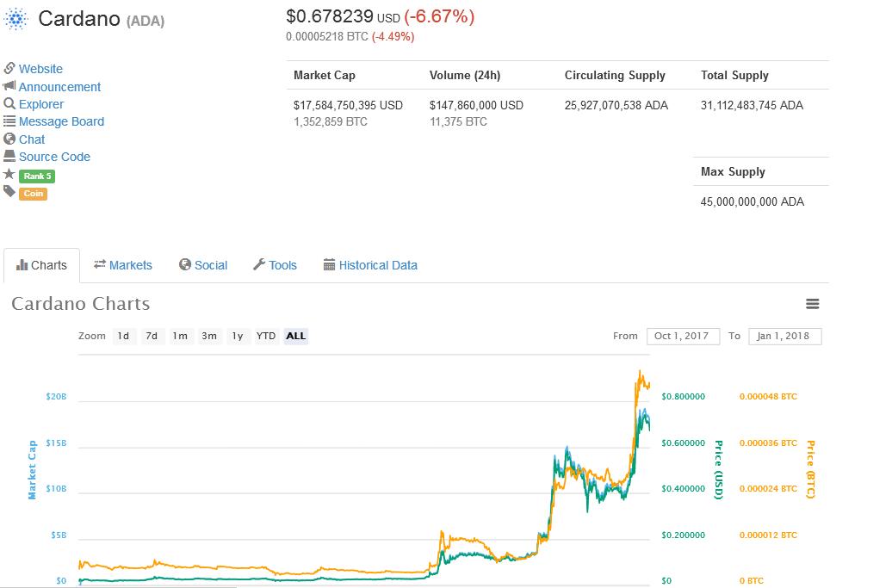Viewport: 892px width, 588px height.
Task: Set chart zoom to 1d
Action: pos(123,336)
